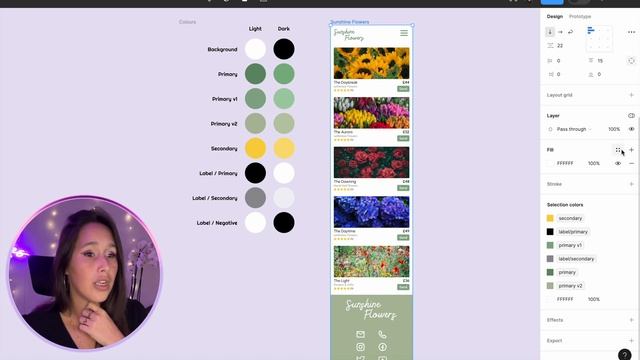Select vertical auto layout direction

550,32
